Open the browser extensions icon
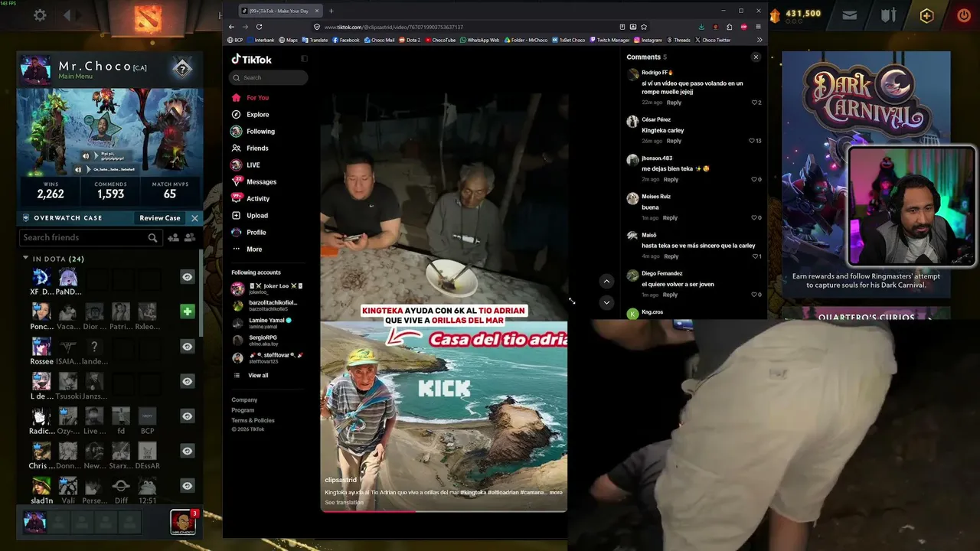Viewport: 980px width, 551px height. (729, 27)
